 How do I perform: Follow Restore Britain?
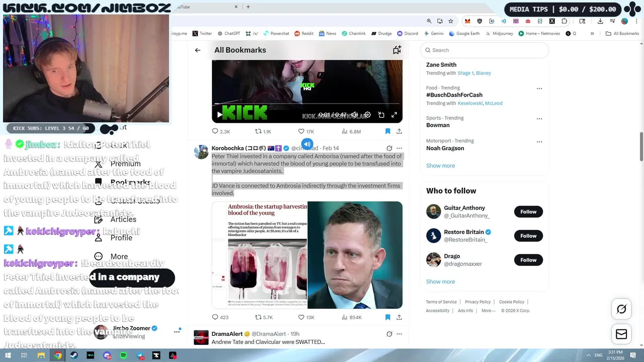[x=528, y=236]
